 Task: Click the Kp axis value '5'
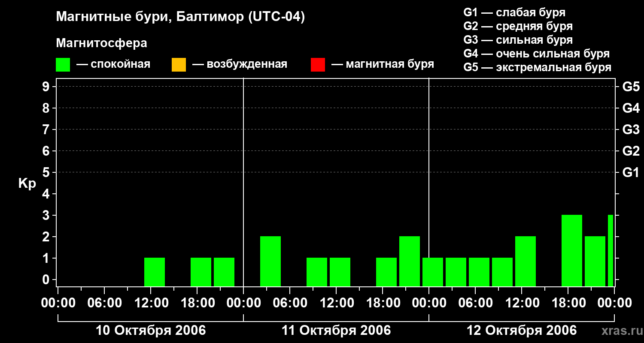[47, 173]
